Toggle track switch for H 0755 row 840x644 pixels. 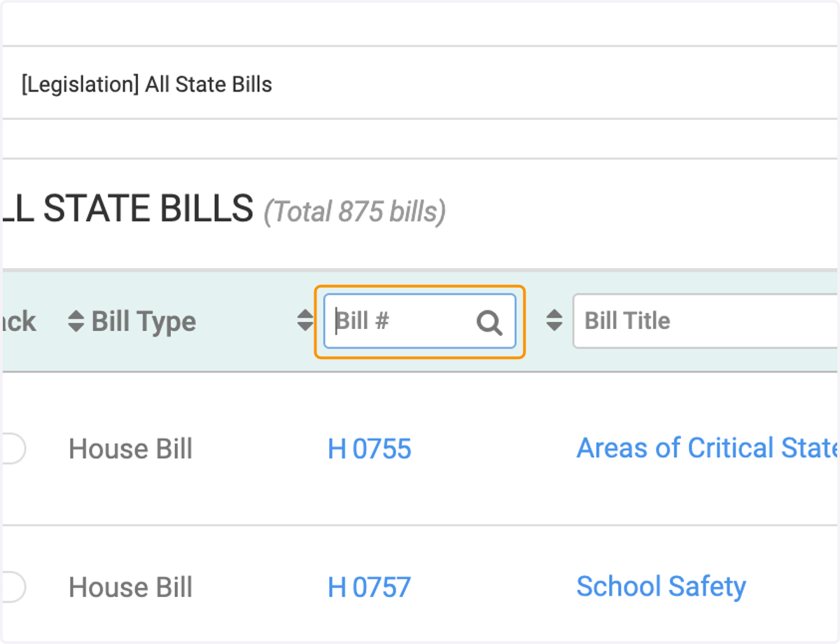click(x=13, y=448)
